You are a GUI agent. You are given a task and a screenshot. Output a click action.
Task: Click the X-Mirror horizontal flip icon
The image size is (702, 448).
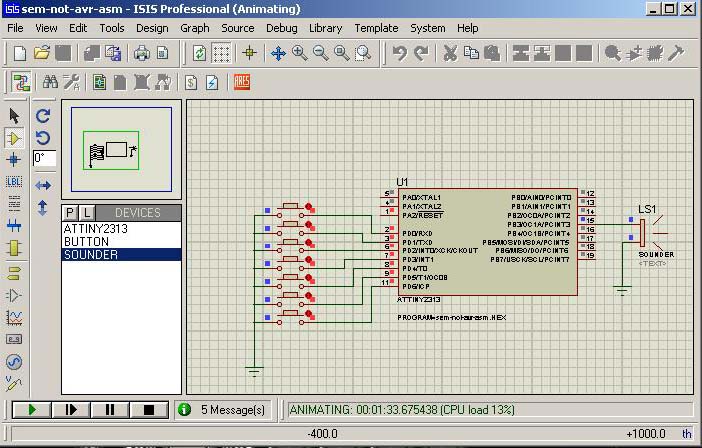tap(43, 186)
